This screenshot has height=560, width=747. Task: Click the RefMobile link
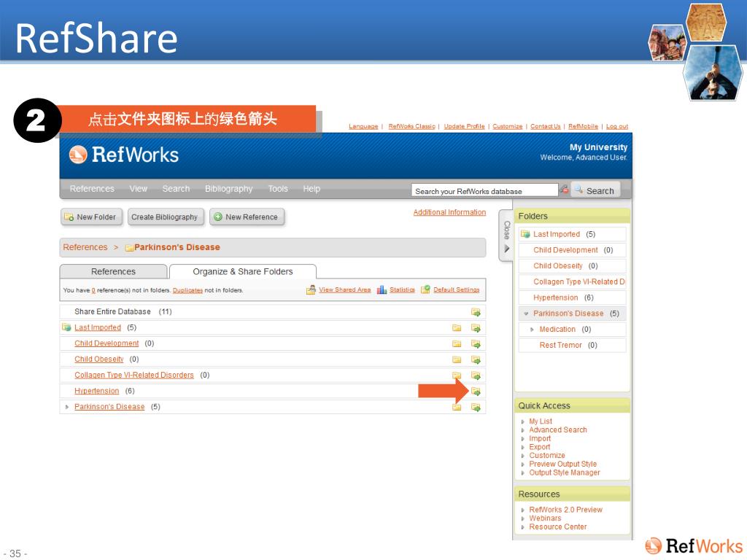pos(583,126)
